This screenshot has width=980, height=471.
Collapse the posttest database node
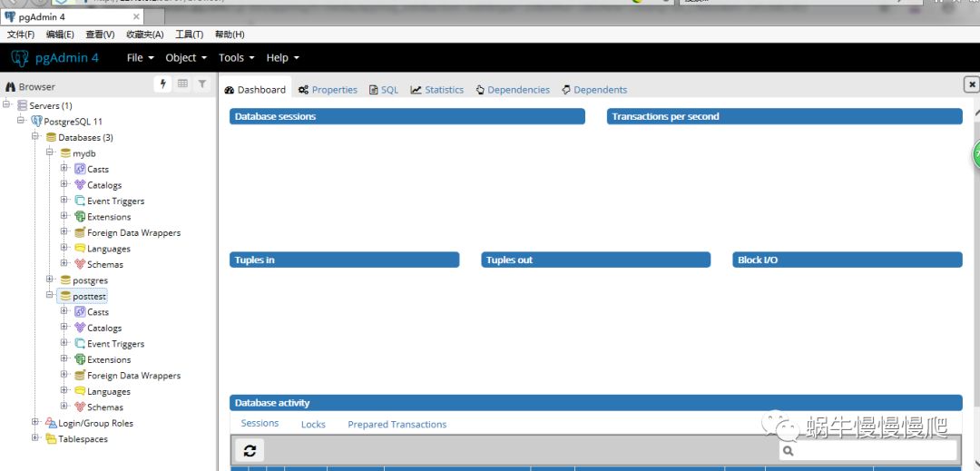click(x=50, y=294)
